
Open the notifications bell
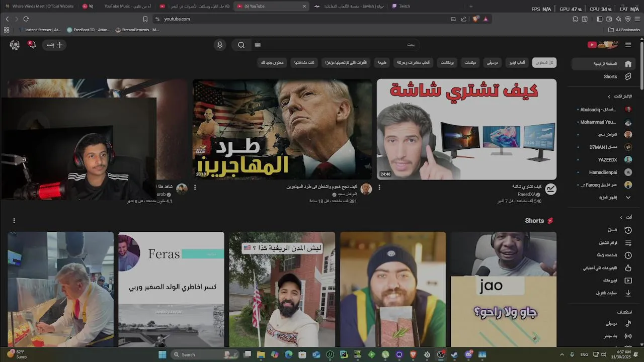pos(32,45)
